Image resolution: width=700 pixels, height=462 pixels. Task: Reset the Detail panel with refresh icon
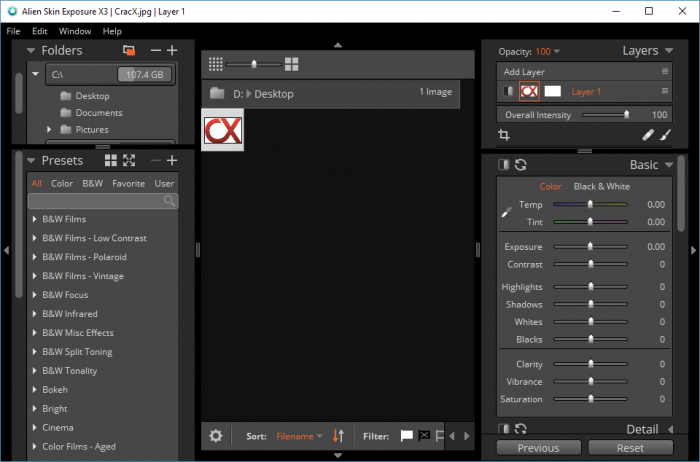(521, 429)
